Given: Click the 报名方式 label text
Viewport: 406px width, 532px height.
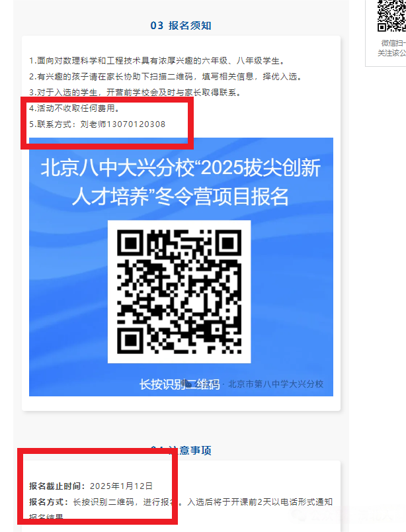Looking at the screenshot, I should point(49,502).
